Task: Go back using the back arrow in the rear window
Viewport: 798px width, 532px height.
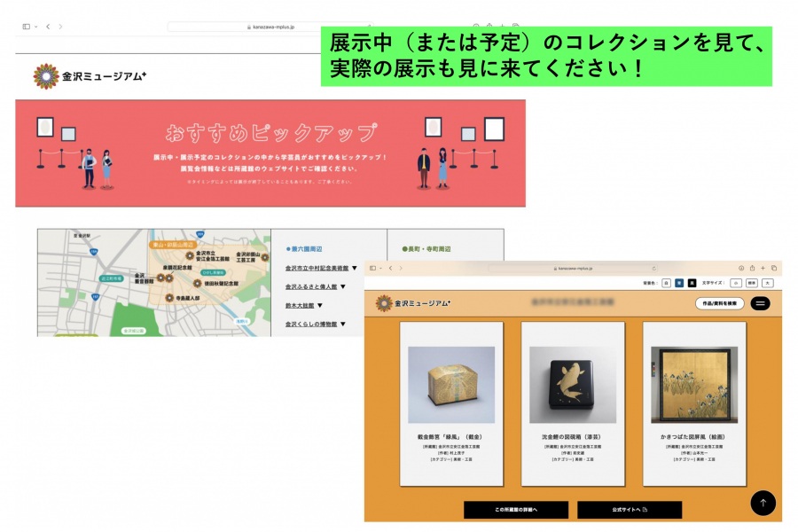Action: pyautogui.click(x=48, y=27)
